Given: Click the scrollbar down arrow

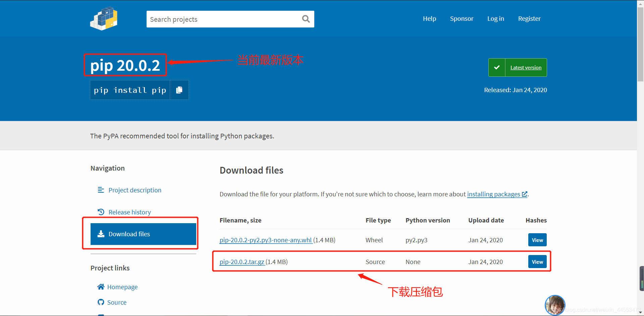Looking at the screenshot, I should pos(640,313).
